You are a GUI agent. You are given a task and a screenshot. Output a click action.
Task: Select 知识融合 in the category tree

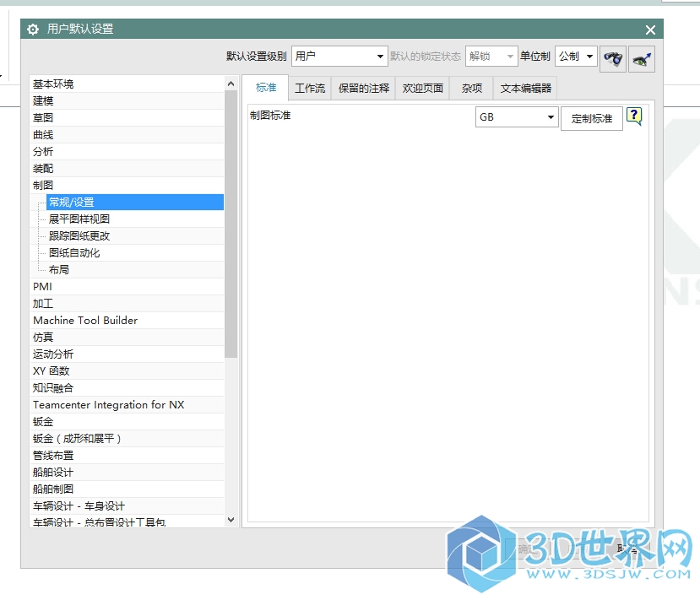127,388
